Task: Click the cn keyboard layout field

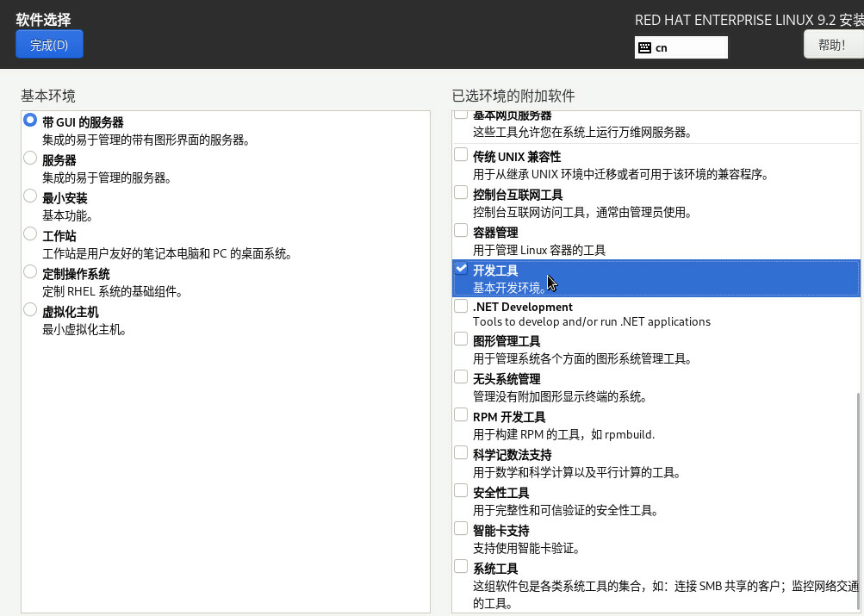Action: 689,48
